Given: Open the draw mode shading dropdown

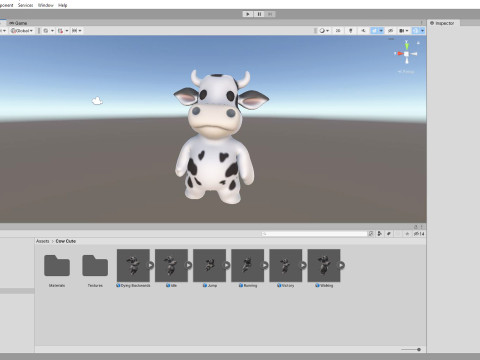Looking at the screenshot, I should (x=324, y=31).
